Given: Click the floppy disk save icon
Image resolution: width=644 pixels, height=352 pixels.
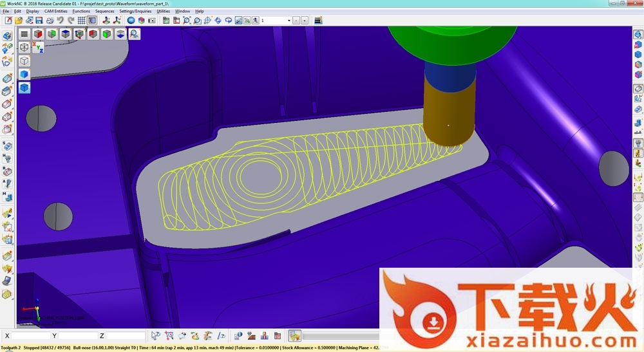Looking at the screenshot, I should tap(39, 20).
